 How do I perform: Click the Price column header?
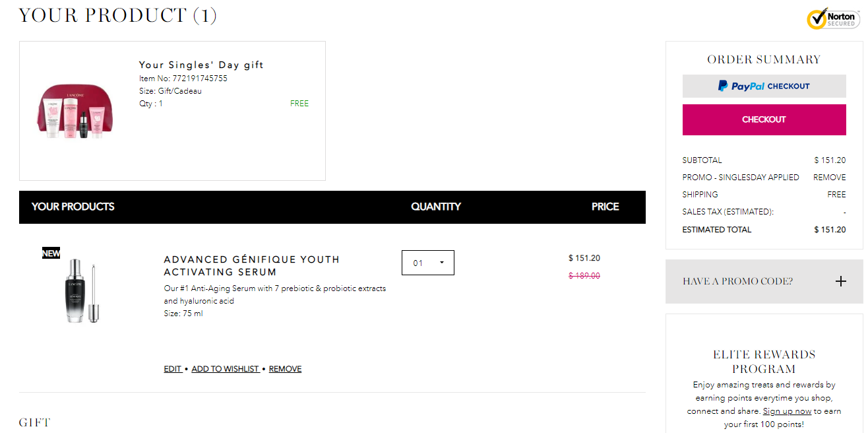coord(605,207)
